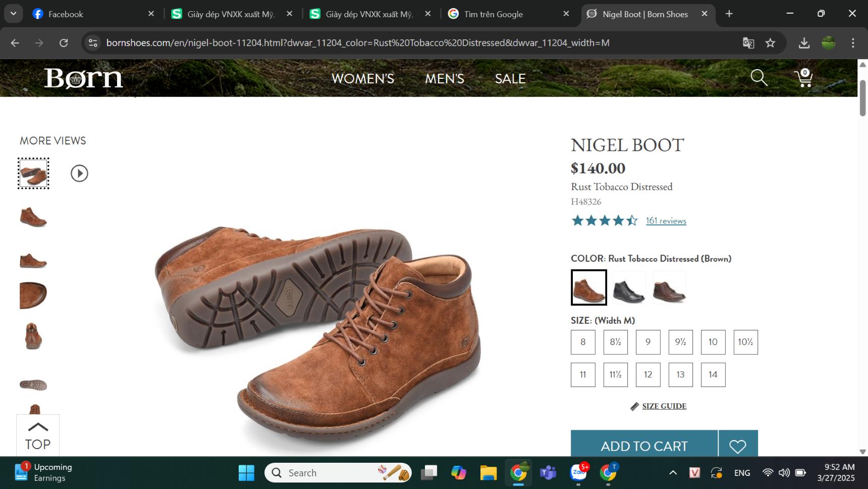Open Chrome profile avatar
The image size is (868, 489).
tap(829, 43)
